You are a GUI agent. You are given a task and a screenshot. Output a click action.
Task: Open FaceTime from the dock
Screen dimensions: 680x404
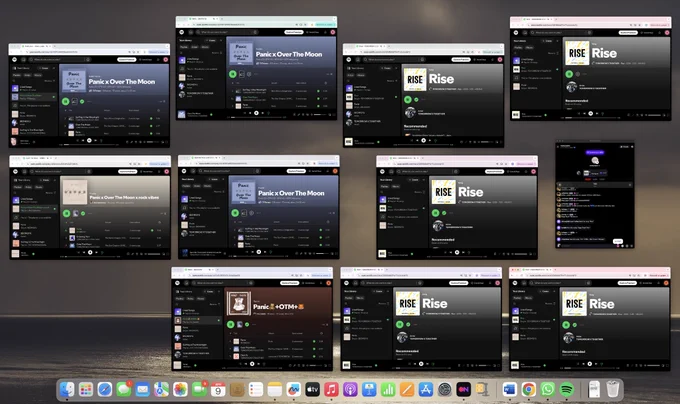199,389
